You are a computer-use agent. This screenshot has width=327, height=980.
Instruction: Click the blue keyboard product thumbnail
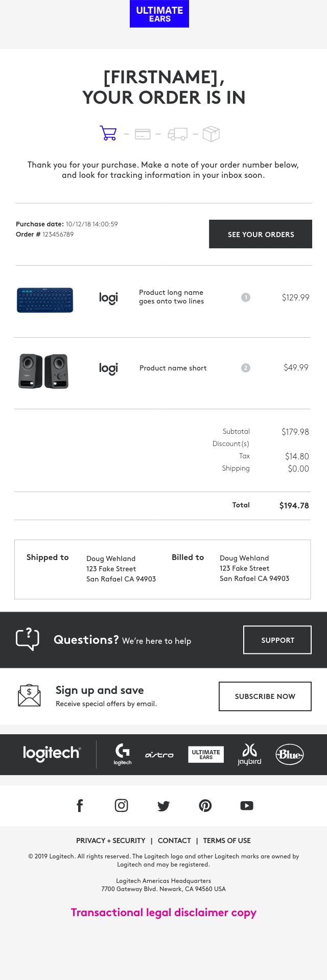click(x=45, y=300)
